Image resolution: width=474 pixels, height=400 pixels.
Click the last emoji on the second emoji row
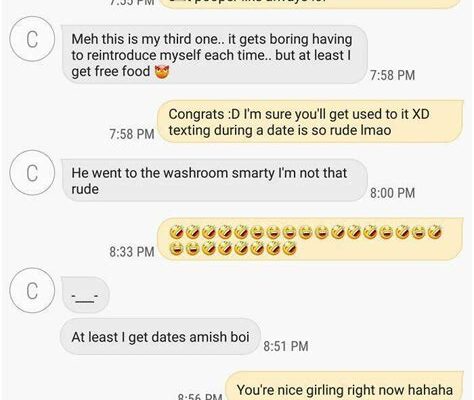coord(289,248)
